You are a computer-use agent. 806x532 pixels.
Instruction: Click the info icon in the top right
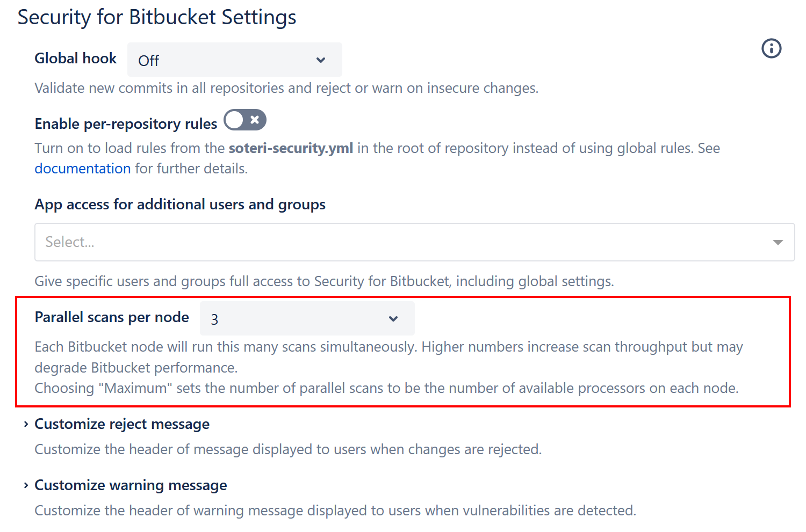tap(771, 49)
